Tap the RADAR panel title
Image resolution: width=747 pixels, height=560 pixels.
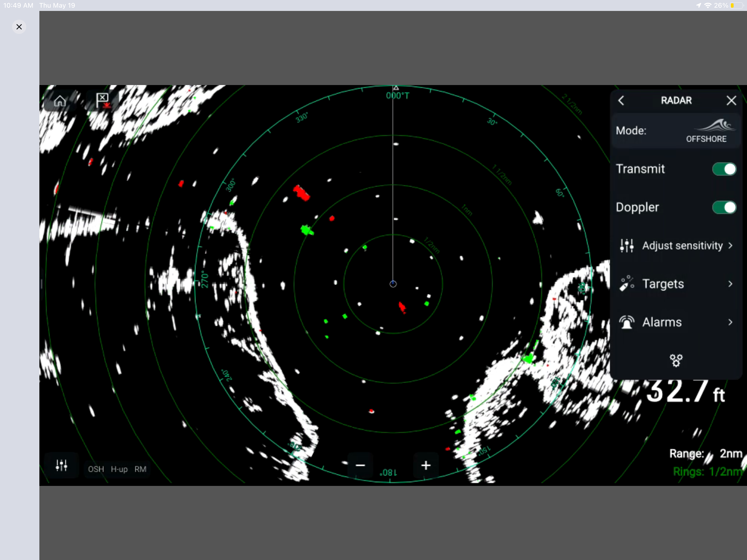pos(676,100)
